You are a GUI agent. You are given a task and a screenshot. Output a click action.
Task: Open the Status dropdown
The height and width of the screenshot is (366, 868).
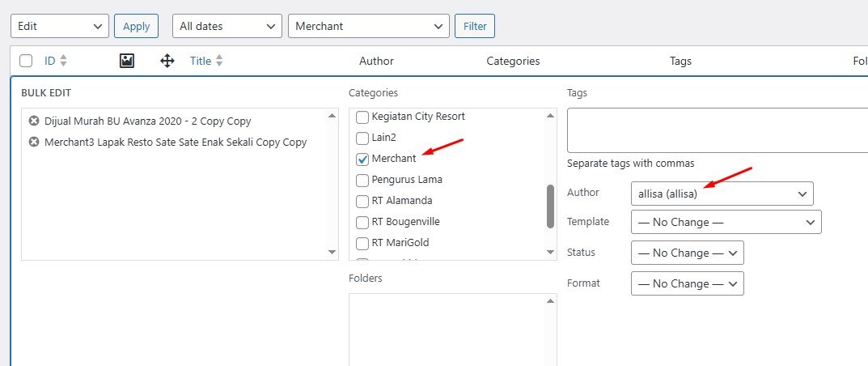click(x=687, y=253)
